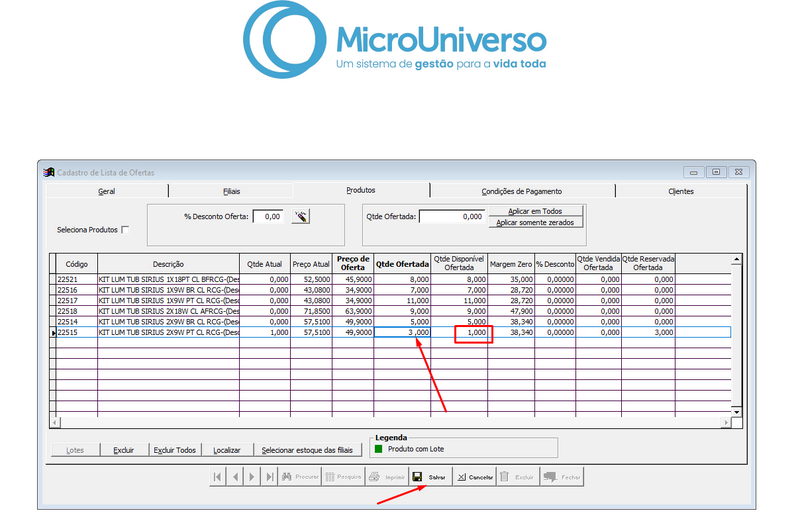This screenshot has height=521, width=800.
Task: Click the % Desconto column header
Action: click(555, 264)
